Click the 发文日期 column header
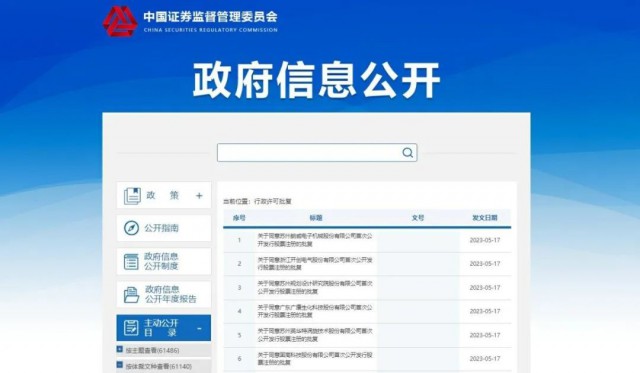The height and width of the screenshot is (373, 640). (485, 218)
